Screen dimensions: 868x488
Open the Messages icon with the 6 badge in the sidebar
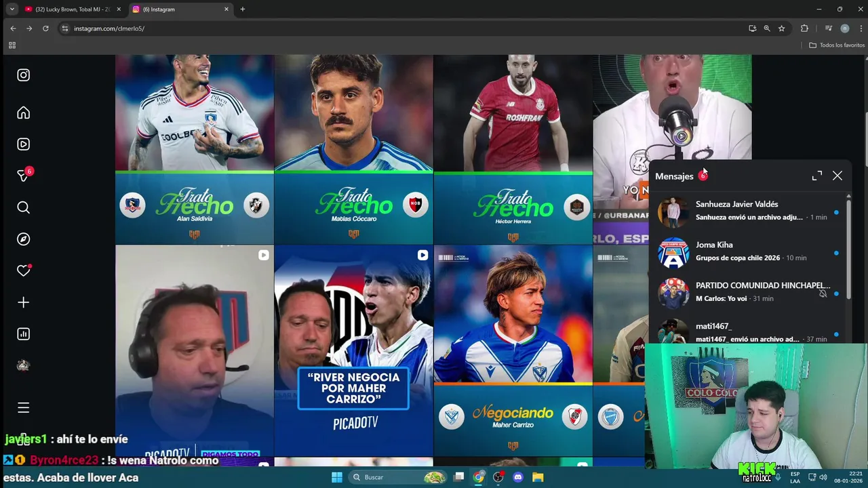point(24,175)
